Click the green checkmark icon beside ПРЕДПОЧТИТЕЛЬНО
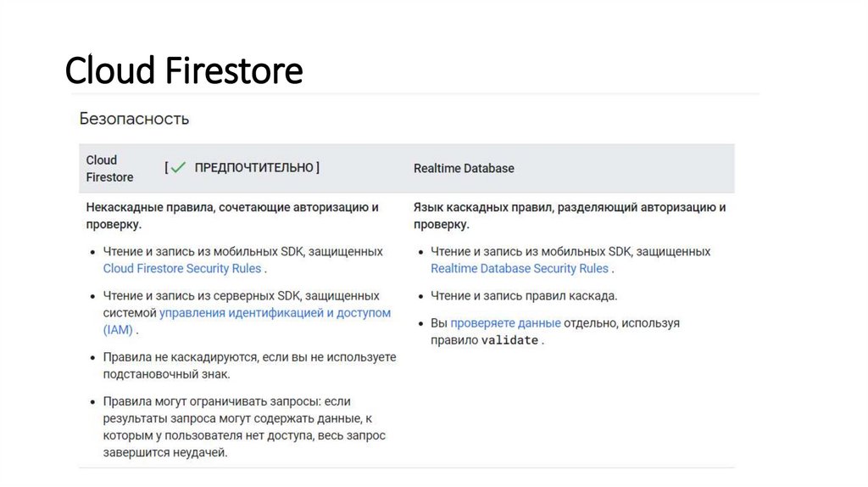 tap(178, 168)
